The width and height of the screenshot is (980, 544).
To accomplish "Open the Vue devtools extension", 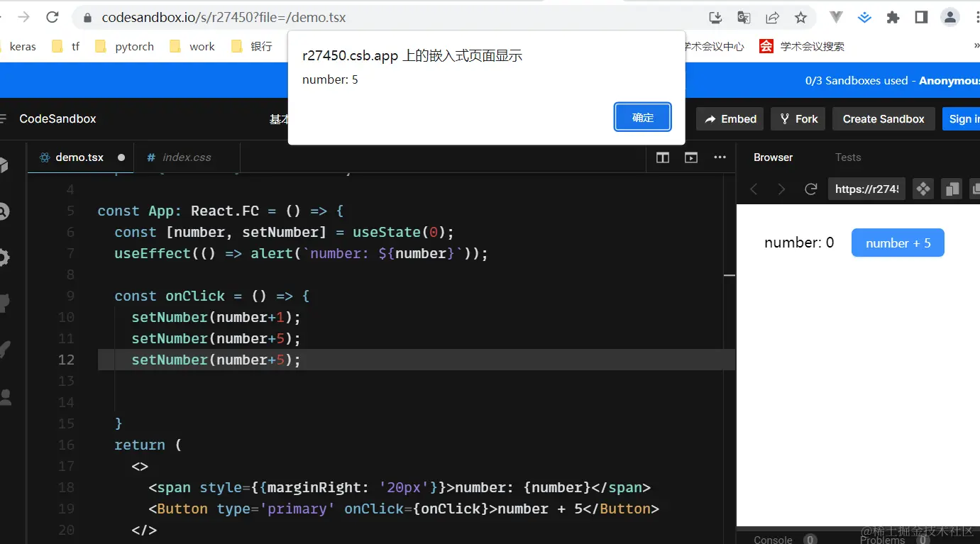I will [837, 17].
